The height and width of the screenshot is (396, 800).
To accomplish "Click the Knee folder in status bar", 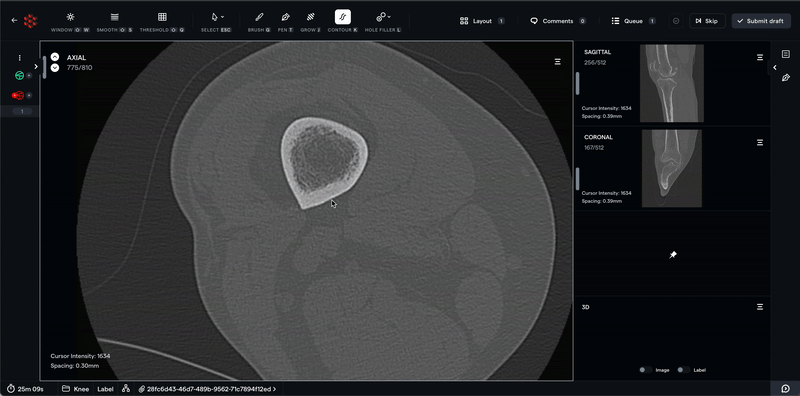I will (76, 389).
